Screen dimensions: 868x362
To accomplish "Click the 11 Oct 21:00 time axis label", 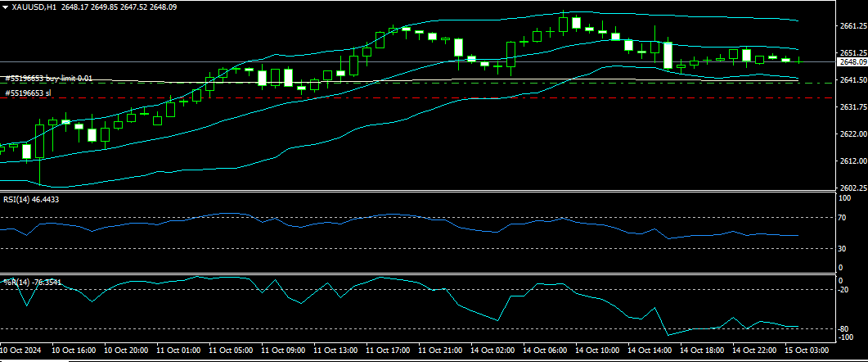I will (442, 350).
